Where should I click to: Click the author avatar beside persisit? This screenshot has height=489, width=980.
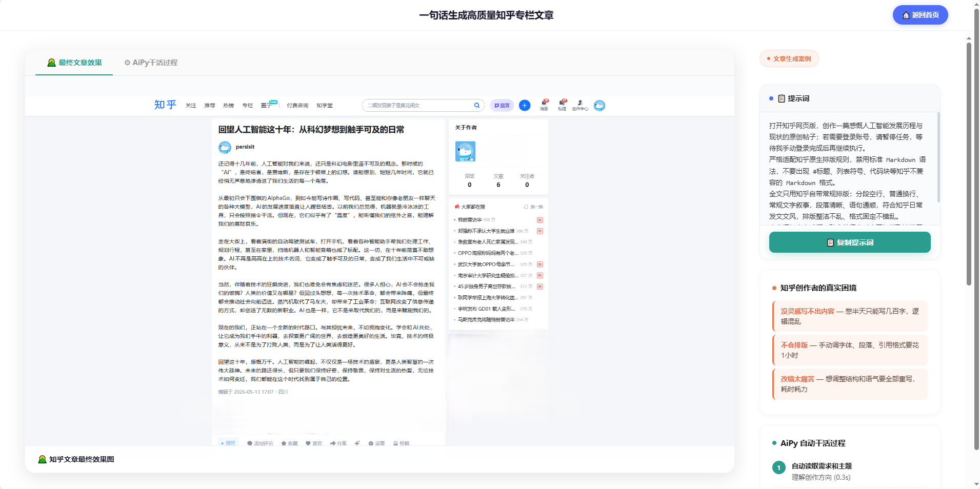(225, 148)
